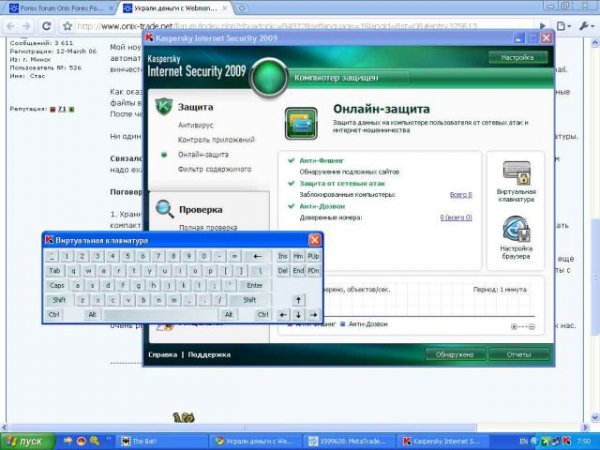This screenshot has width=600, height=450.
Task: Open Chrome page menu icon
Action: pyautogui.click(x=563, y=26)
